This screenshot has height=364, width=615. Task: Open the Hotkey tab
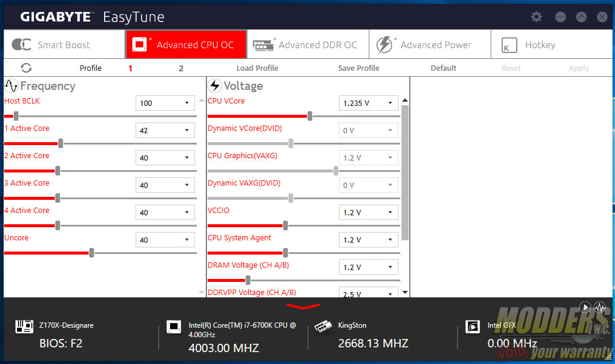point(551,45)
